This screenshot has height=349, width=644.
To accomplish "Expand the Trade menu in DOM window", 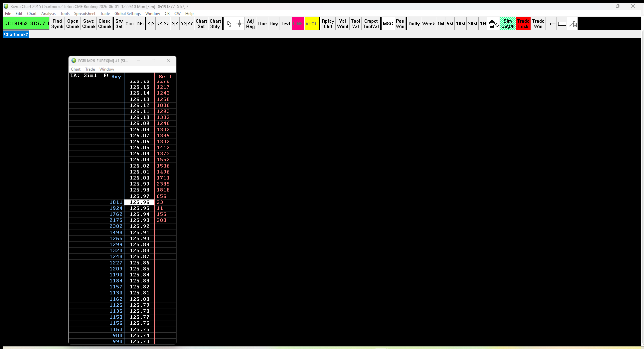I will pyautogui.click(x=90, y=69).
